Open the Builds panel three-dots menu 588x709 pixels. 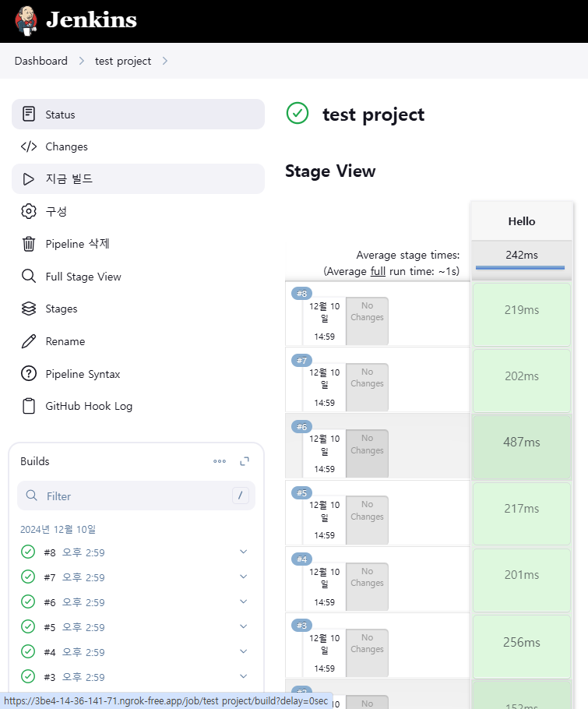pos(220,461)
